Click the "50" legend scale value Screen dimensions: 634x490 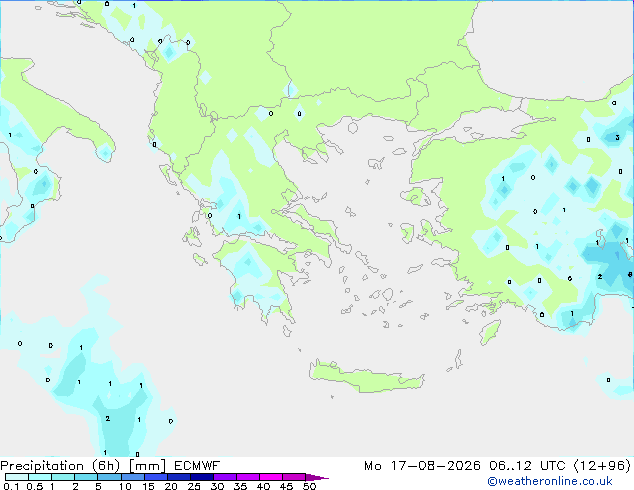309,486
